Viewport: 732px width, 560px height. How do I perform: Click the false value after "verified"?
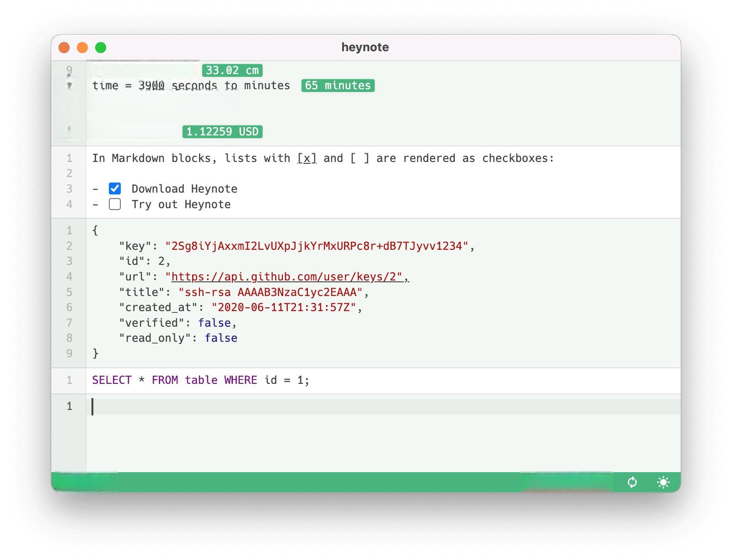click(x=215, y=323)
